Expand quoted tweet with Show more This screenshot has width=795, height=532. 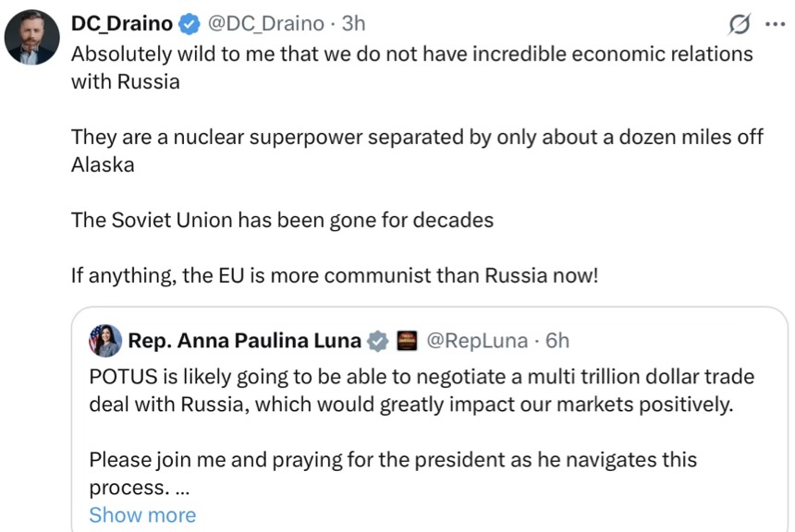click(142, 514)
